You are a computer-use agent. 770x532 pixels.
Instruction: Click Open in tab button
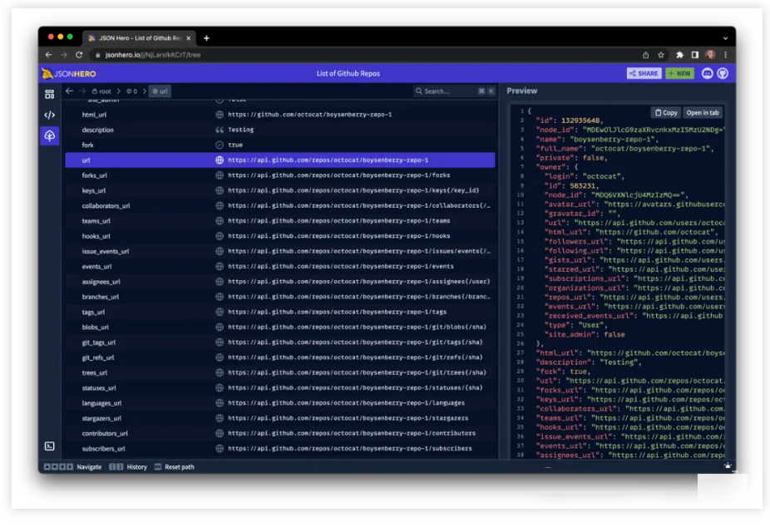pos(703,112)
